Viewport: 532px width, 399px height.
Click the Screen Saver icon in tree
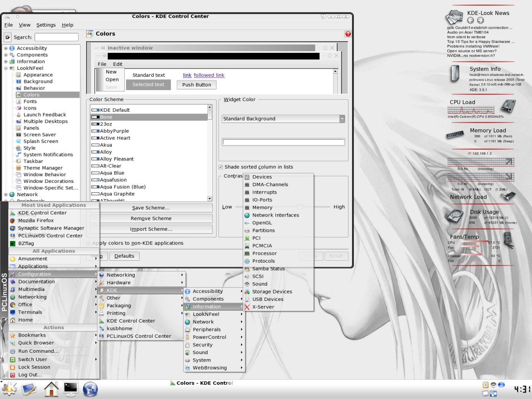(18, 135)
